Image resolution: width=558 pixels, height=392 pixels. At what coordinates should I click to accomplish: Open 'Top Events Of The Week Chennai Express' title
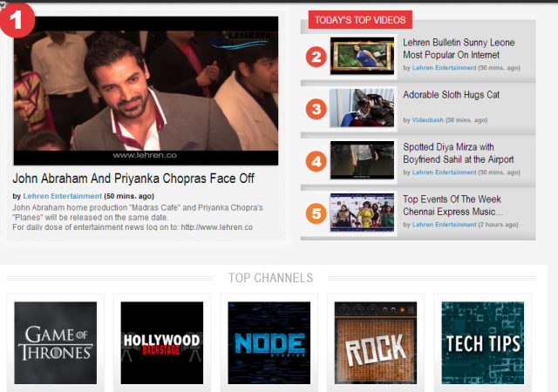[453, 206]
